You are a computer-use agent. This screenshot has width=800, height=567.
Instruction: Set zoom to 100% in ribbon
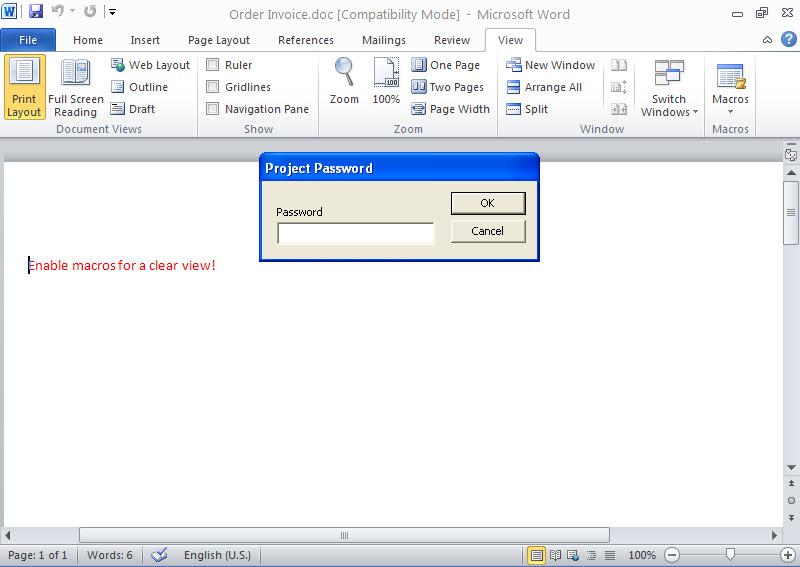(x=386, y=81)
